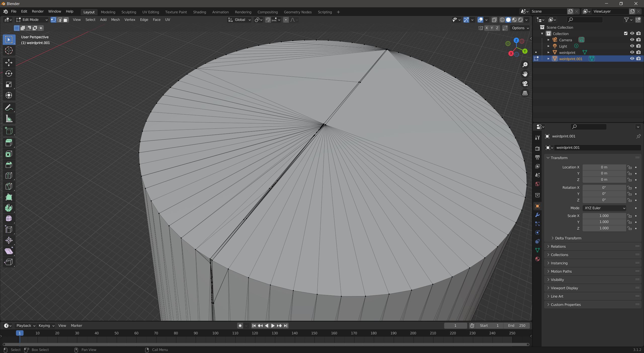The image size is (644, 353).
Task: Open the Material properties tab
Action: [537, 259]
